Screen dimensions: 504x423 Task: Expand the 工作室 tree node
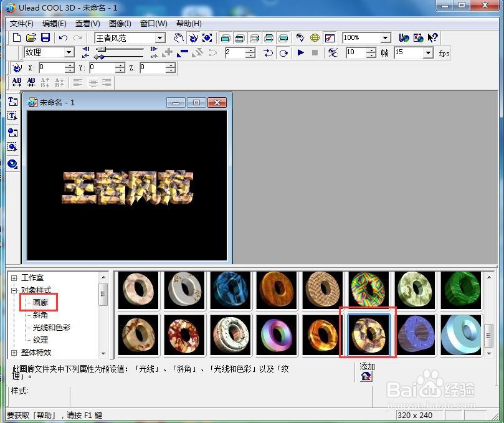pyautogui.click(x=14, y=278)
